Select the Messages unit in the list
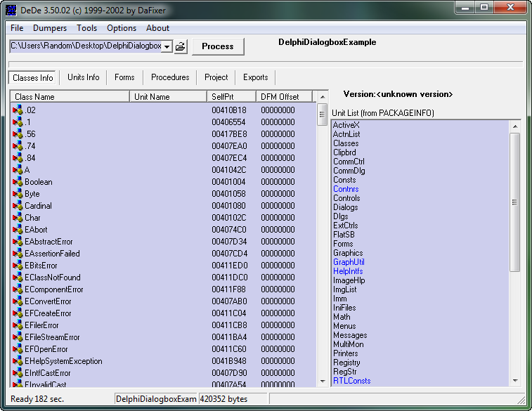The image size is (532, 411). pyautogui.click(x=350, y=335)
